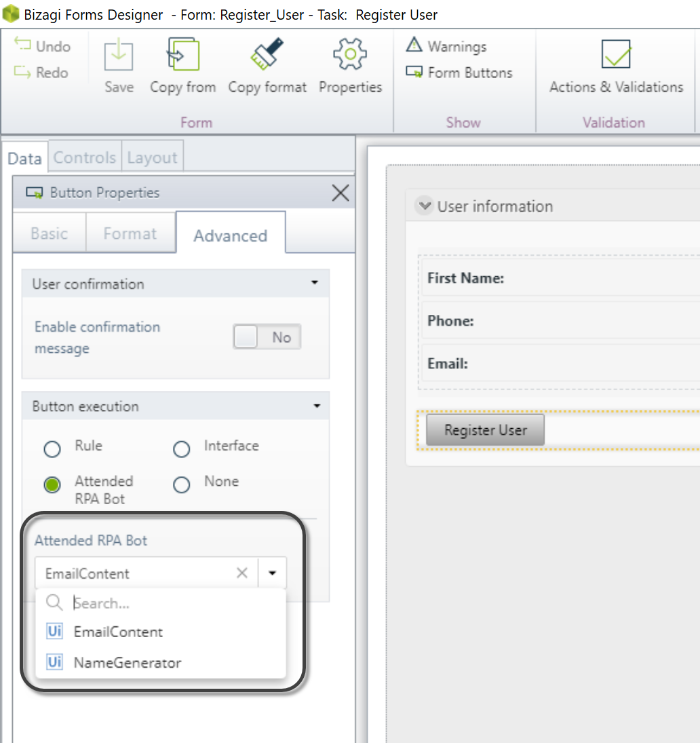This screenshot has height=743, width=700.
Task: Click the Redo arrow icon
Action: pos(22,71)
